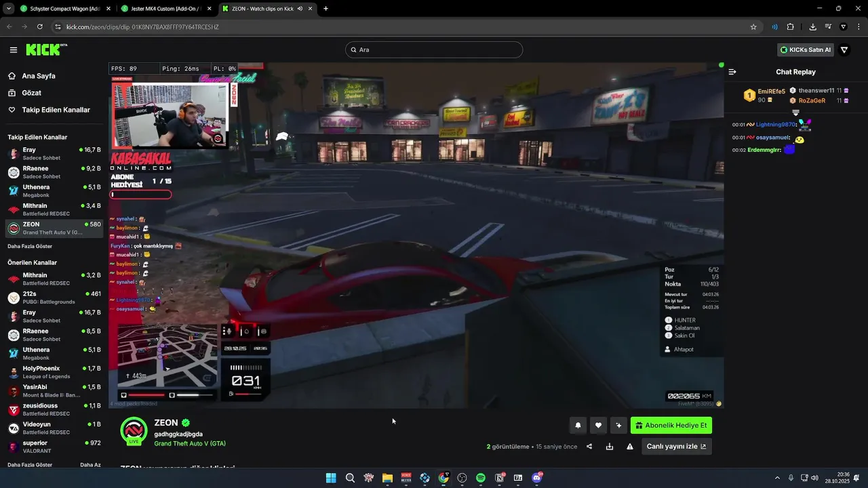Screen dimensions: 868x488
Task: Open the hamburger menu beside KICK logo
Action: tap(14, 49)
